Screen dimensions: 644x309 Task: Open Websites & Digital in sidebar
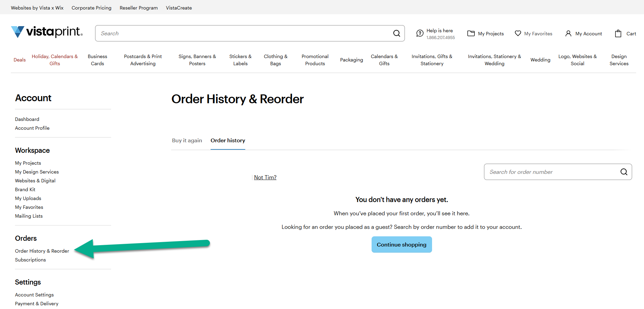[35, 181]
